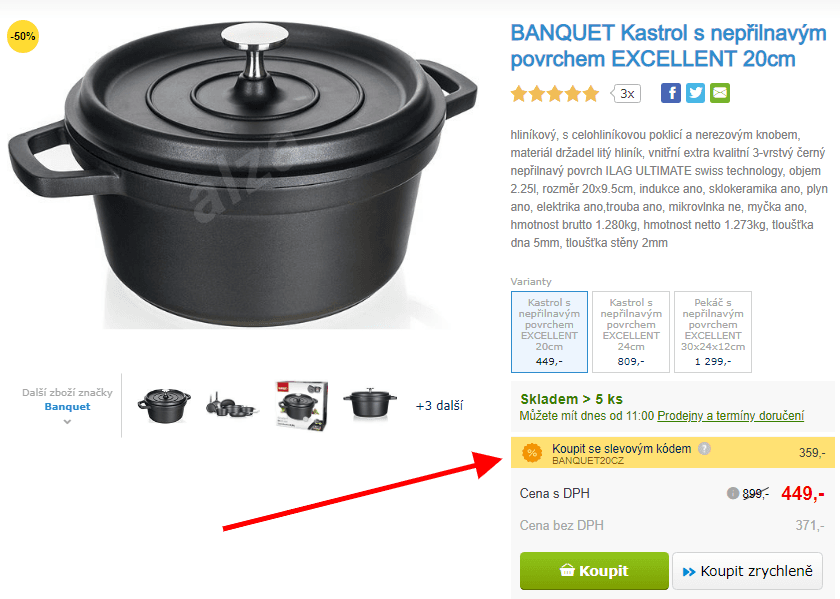The height and width of the screenshot is (599, 840).
Task: Select the Pekáč 30x24x12cm variant
Action: click(713, 332)
